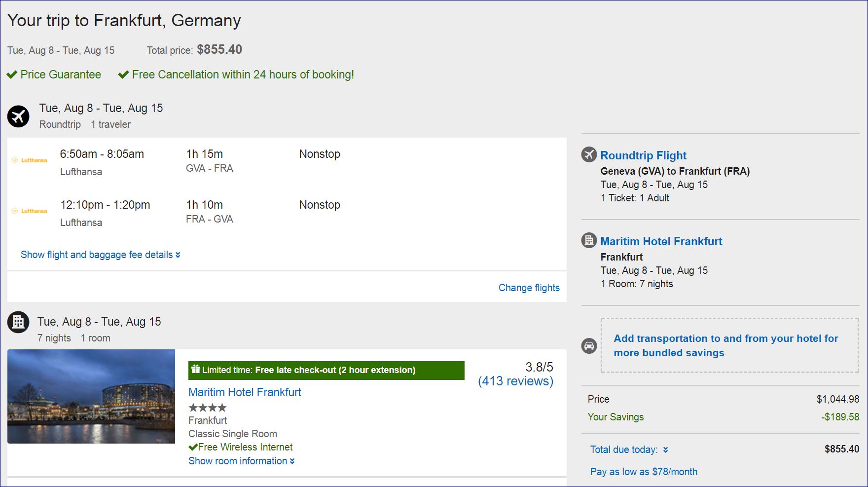The width and height of the screenshot is (868, 487).
Task: Click the car icon for transportation
Action: tap(589, 345)
